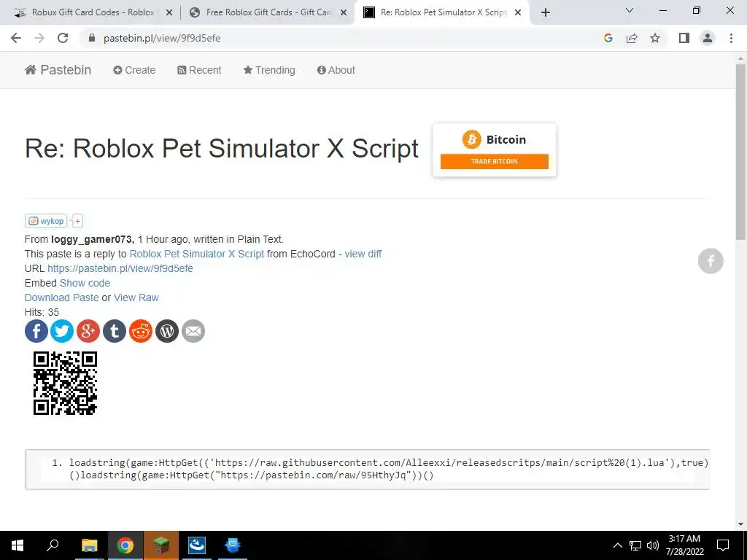Share paste on Facebook round icon
The image size is (747, 560).
(36, 331)
